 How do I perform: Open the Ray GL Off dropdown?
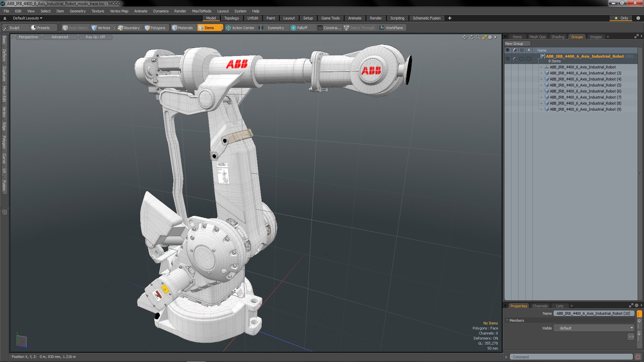(x=95, y=37)
